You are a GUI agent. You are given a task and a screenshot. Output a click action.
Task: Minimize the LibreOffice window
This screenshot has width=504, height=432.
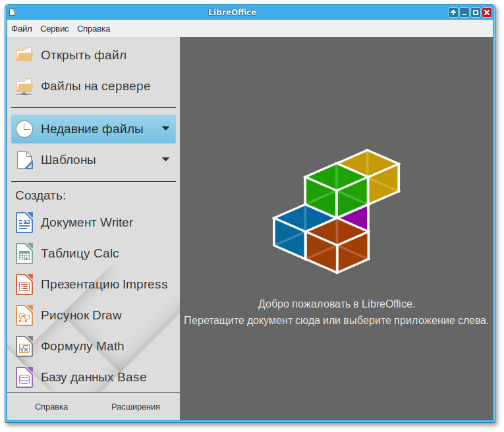[x=464, y=13]
